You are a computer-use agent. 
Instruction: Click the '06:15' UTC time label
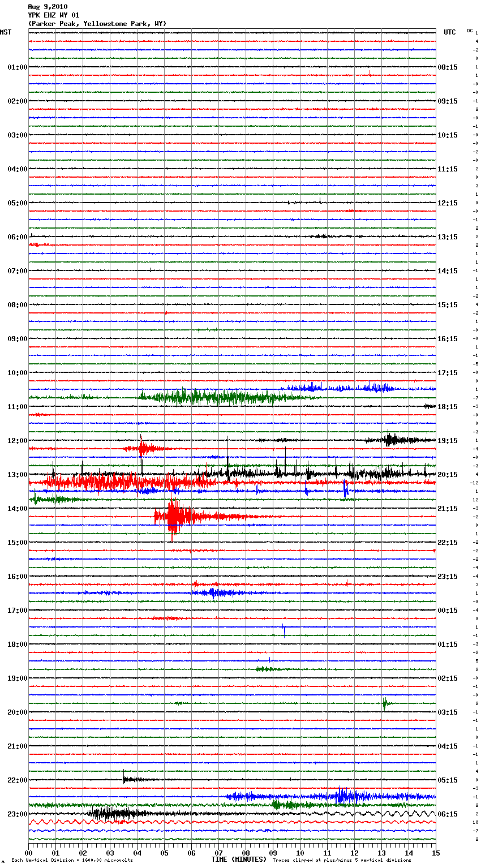coord(448,814)
